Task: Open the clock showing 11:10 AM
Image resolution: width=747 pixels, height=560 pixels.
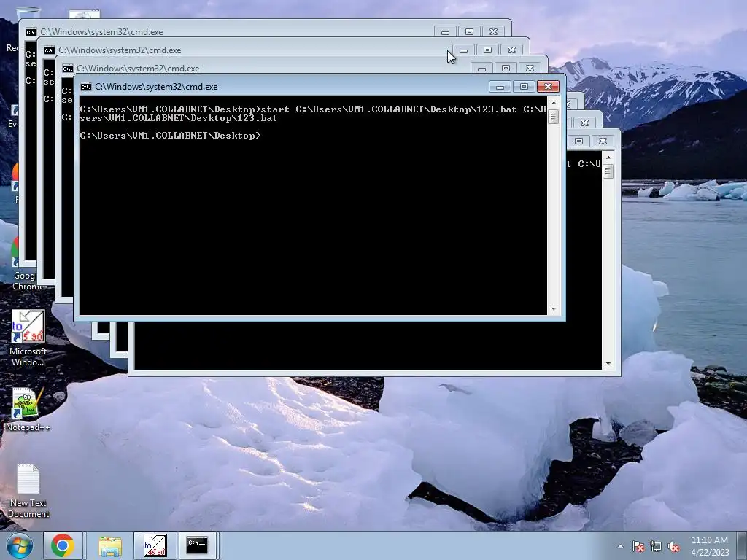Action: coord(710,545)
